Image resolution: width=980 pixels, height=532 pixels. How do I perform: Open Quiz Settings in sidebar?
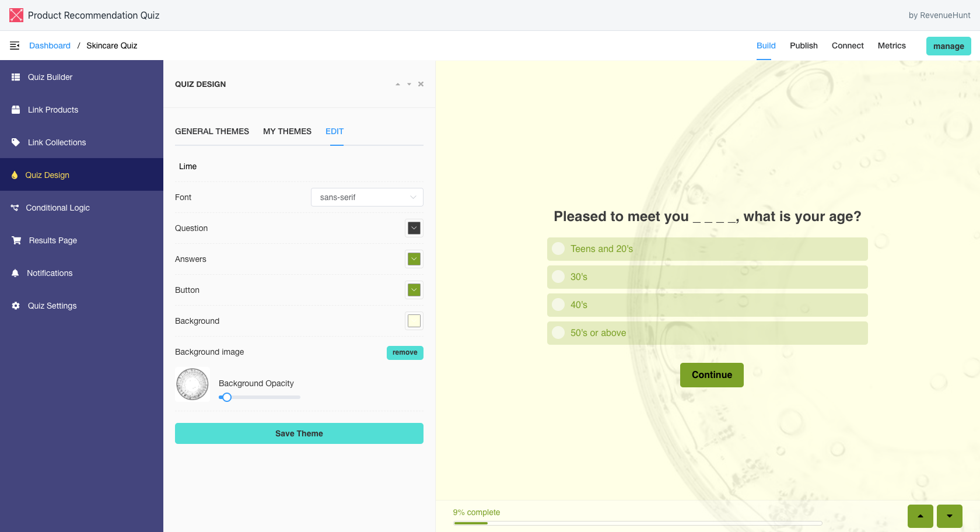click(x=82, y=306)
